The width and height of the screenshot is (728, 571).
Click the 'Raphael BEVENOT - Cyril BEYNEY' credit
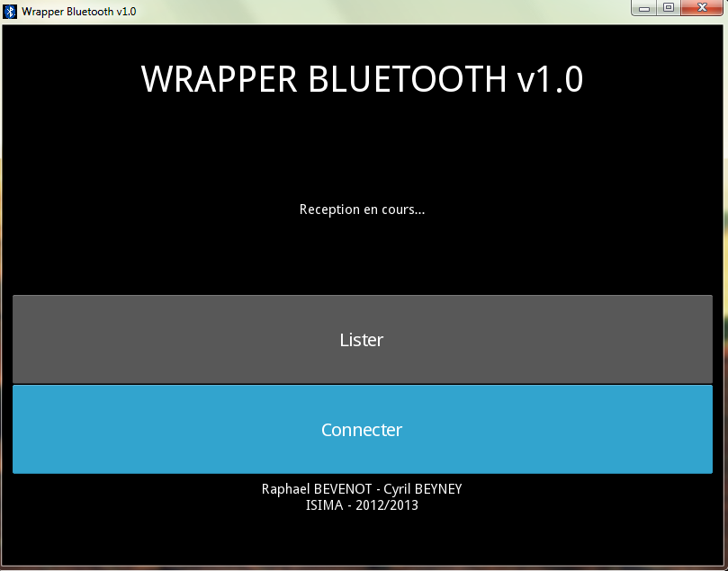362,489
